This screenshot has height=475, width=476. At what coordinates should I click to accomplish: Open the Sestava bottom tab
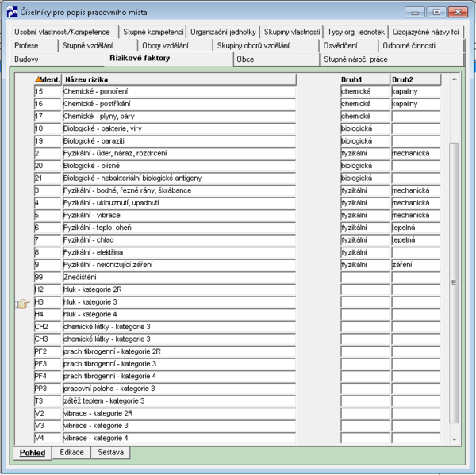[x=110, y=452]
